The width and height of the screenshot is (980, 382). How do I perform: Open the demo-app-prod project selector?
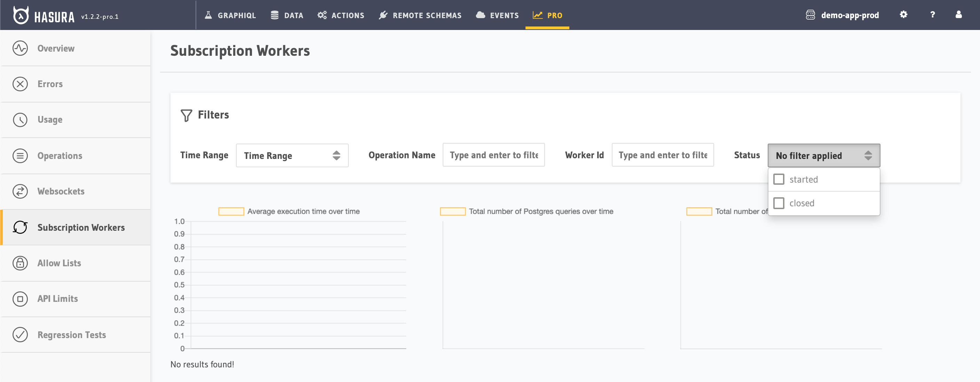tap(842, 15)
